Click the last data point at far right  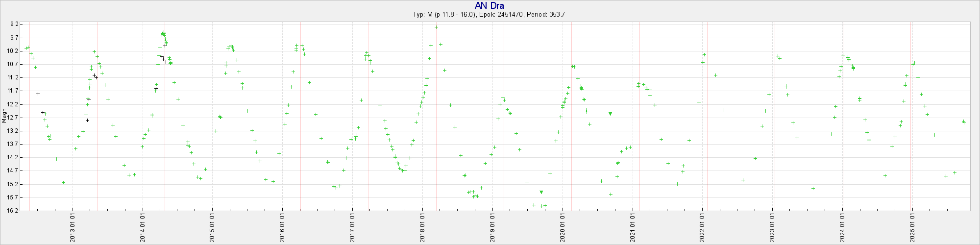[964, 122]
